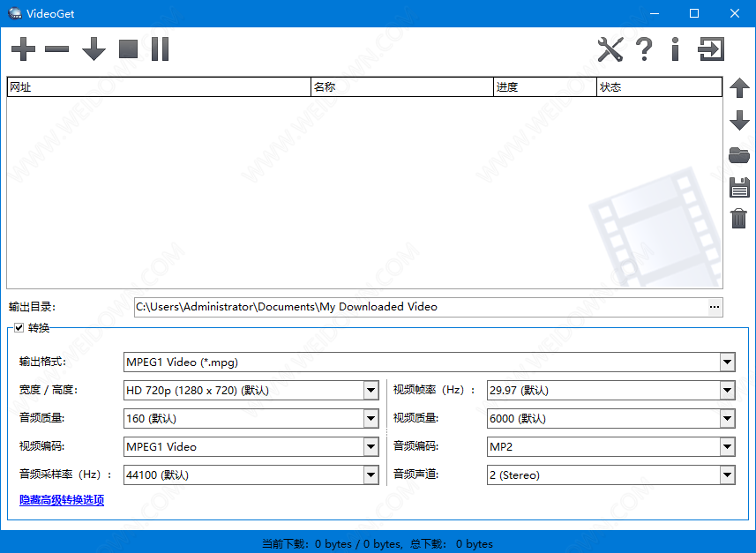Move item down with the side down-arrow icon

tap(739, 120)
